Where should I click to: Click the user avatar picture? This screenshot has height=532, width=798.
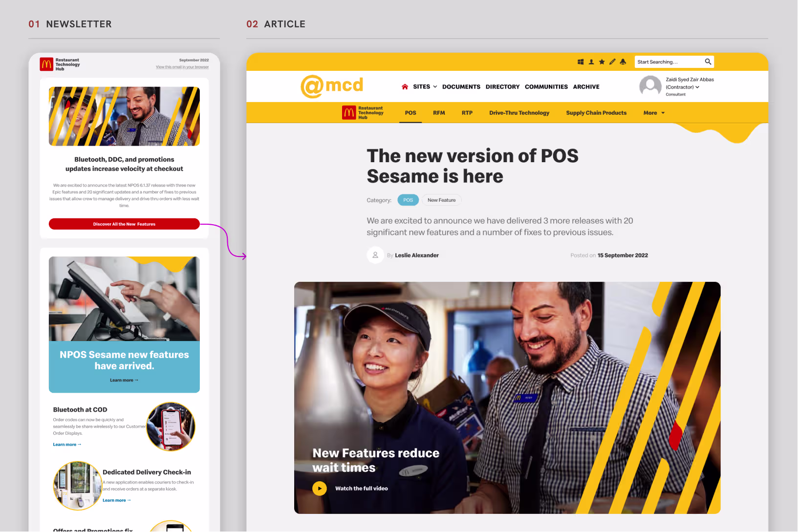coord(650,86)
